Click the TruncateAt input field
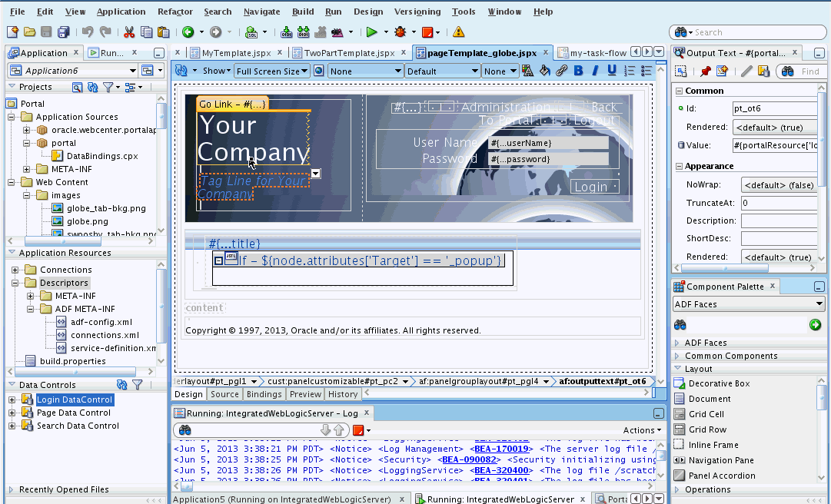 [x=779, y=203]
